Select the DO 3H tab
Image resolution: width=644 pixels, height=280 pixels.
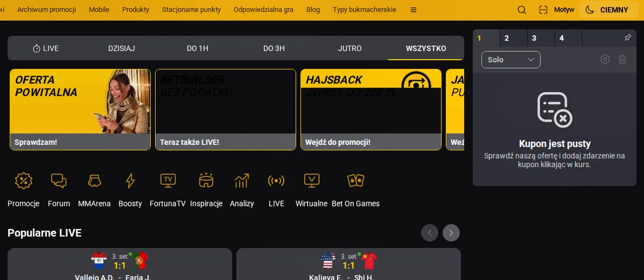coord(274,48)
